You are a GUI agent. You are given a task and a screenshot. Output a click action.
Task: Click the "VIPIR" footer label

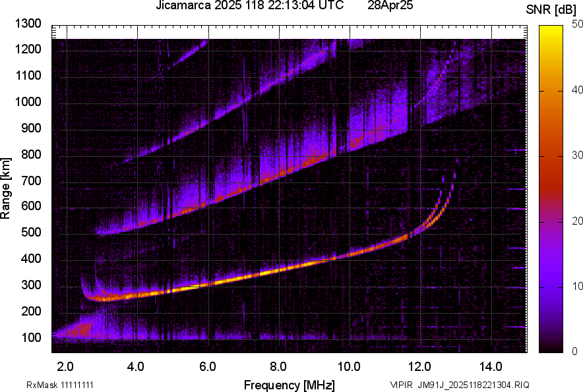(402, 385)
